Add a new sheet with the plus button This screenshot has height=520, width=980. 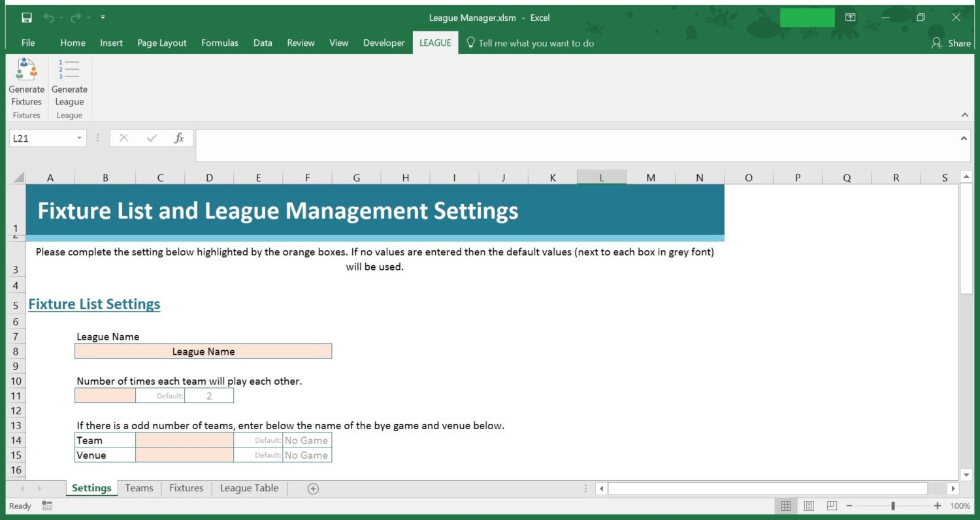point(313,488)
